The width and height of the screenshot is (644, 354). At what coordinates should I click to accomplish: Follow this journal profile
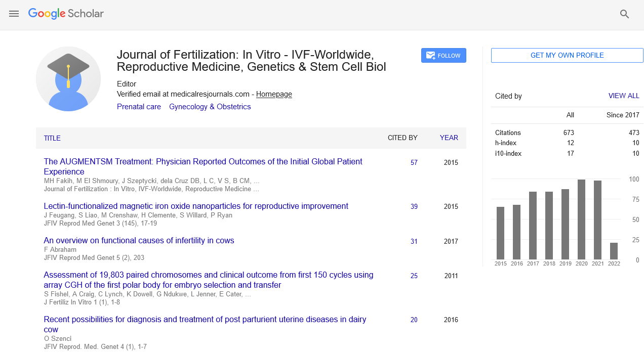[x=444, y=56]
